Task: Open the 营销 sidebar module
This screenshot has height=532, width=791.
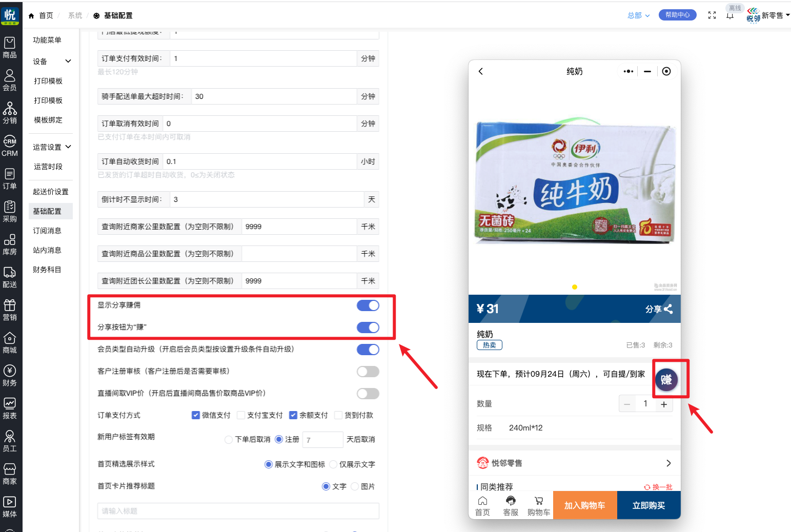Action: pyautogui.click(x=10, y=310)
